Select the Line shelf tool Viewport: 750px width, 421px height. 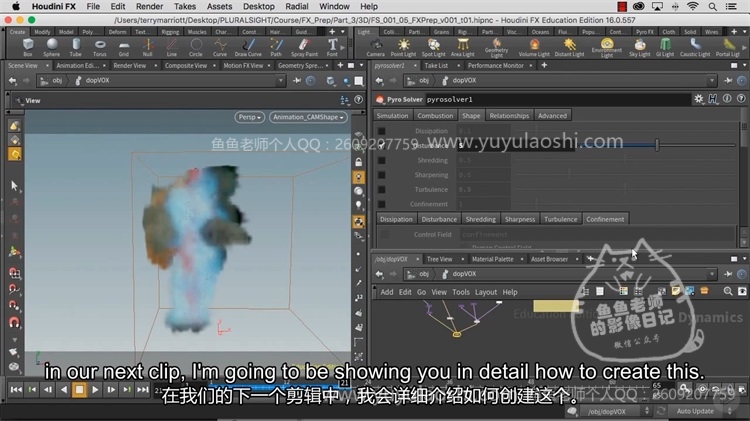172,48
